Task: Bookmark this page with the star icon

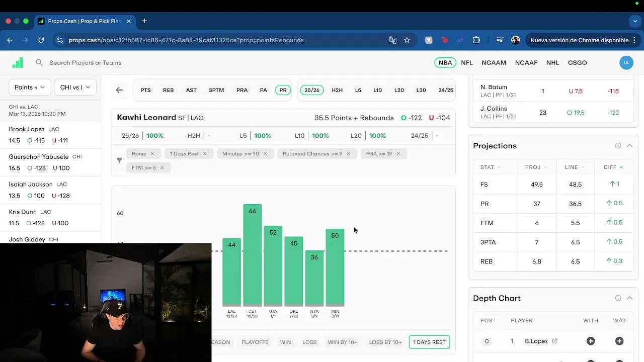Action: click(407, 40)
